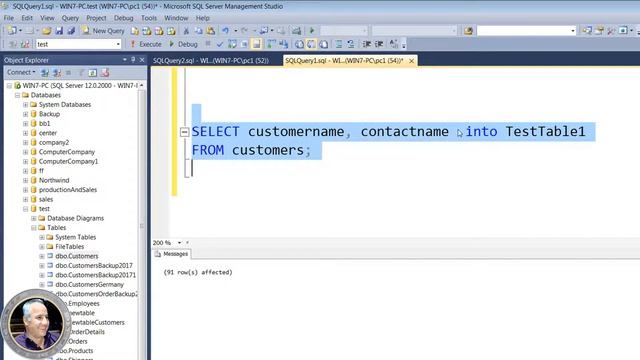Screen dimensions: 640x360
Task: Click Connect Object Explorer icon
Action: [45, 73]
